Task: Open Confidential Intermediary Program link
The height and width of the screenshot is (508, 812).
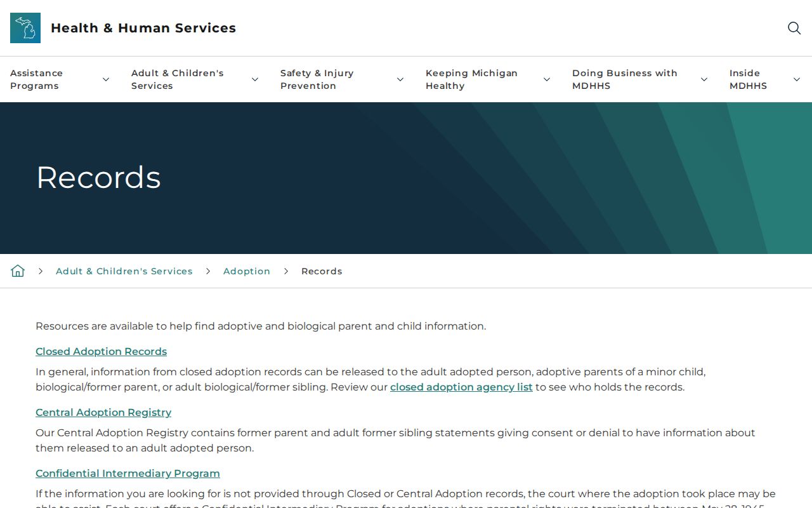Action: (128, 473)
